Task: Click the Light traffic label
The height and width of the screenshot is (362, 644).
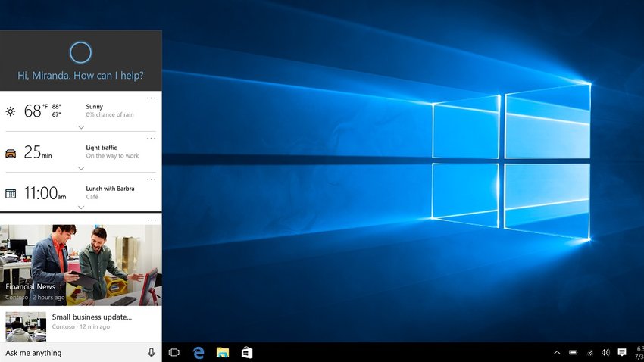Action: click(102, 148)
